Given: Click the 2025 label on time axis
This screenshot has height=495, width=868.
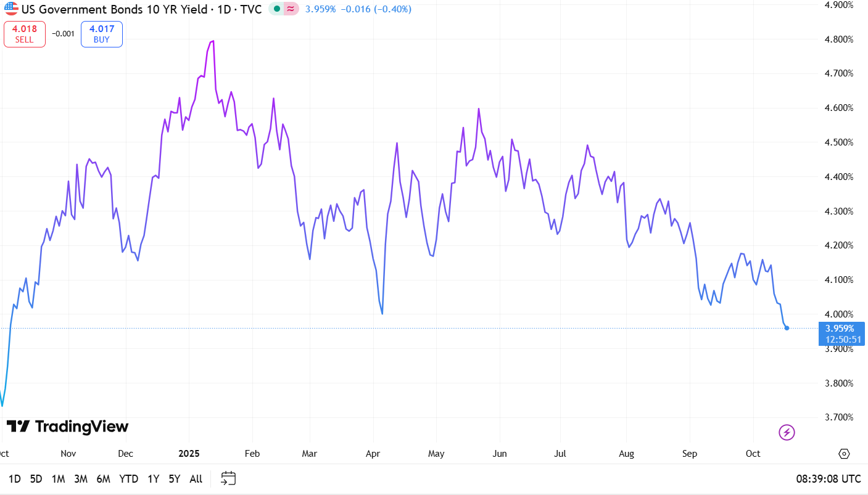Looking at the screenshot, I should (189, 454).
